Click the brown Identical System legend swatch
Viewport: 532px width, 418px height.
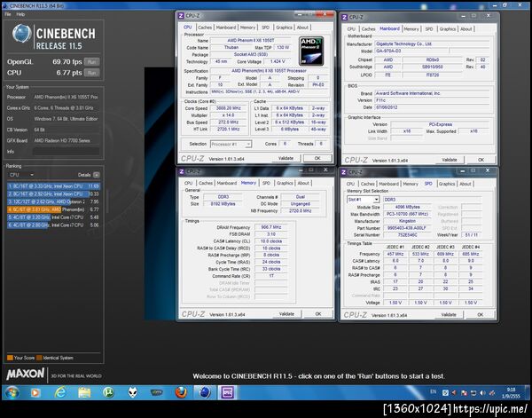coord(39,358)
